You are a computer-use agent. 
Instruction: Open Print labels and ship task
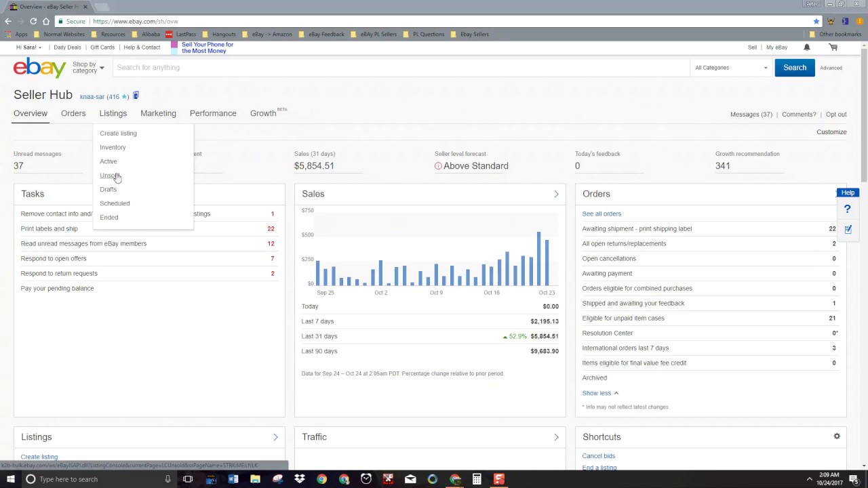(x=49, y=229)
